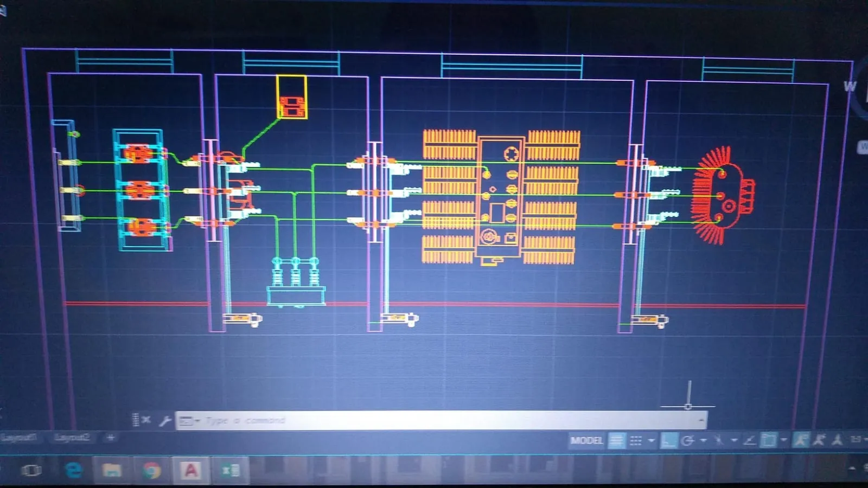Open command line customize wrench icon
Screen dimensions: 868x488
165,421
